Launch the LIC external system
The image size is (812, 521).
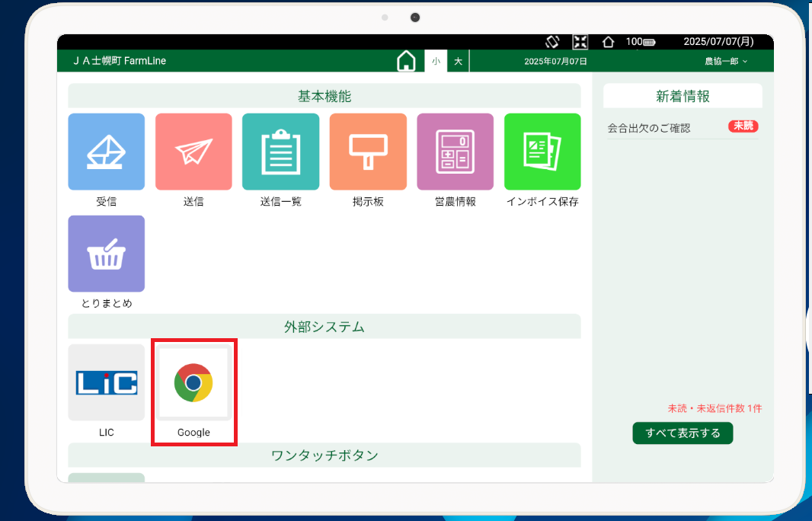106,382
